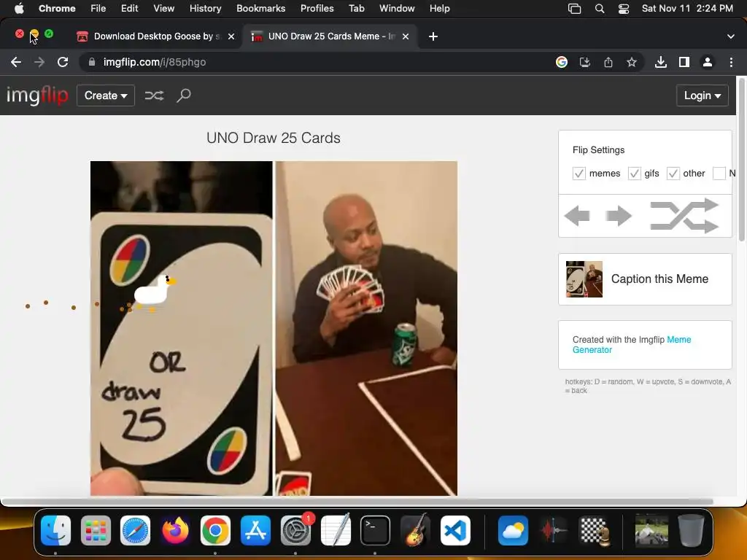Click the imgflip.com address bar
This screenshot has width=747, height=560.
point(317,62)
